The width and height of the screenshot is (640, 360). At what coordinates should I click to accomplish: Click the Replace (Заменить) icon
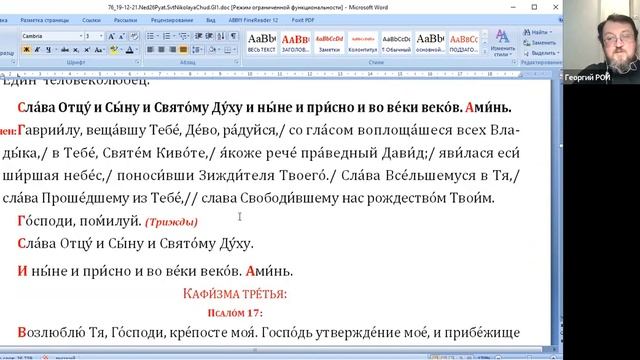[x=526, y=43]
